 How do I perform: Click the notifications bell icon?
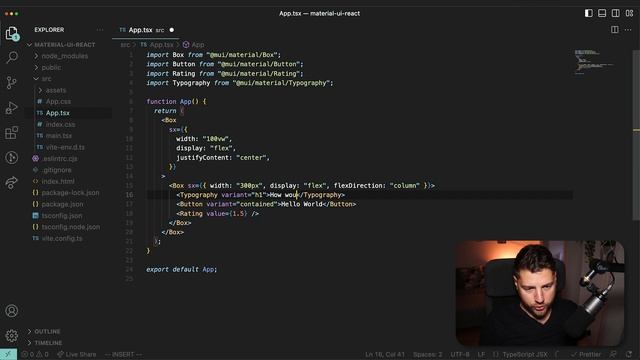(x=629, y=354)
